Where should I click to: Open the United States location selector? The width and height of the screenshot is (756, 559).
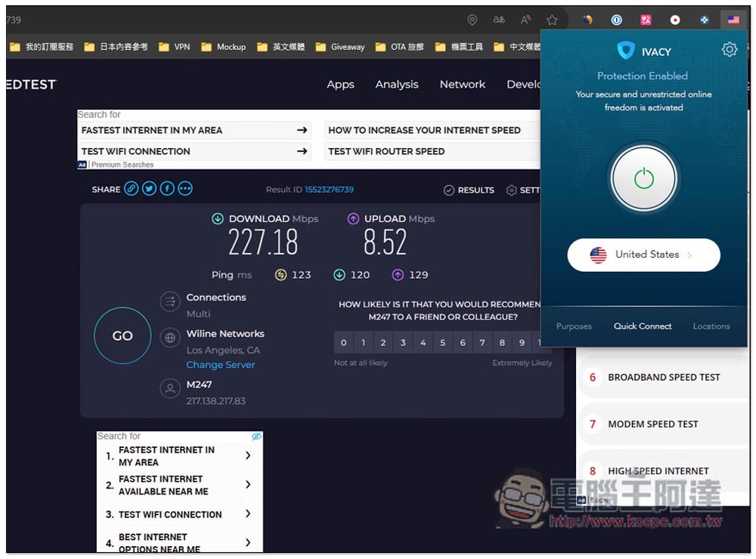point(643,255)
